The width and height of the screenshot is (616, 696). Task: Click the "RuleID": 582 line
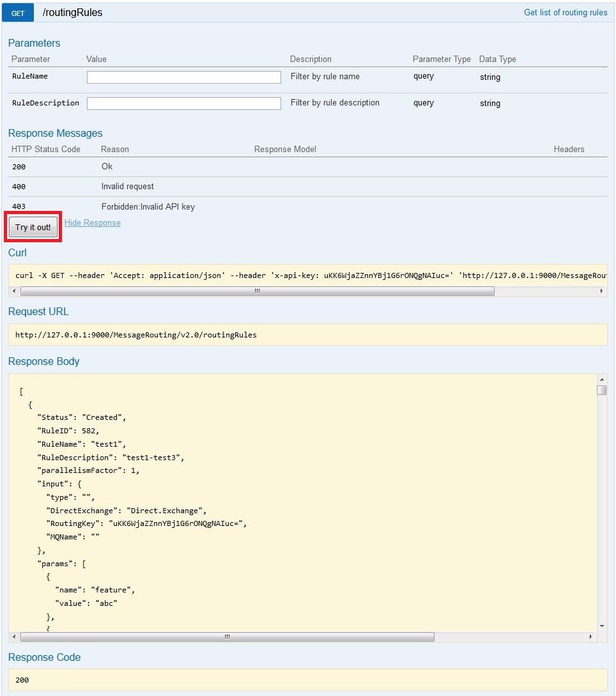click(x=68, y=431)
